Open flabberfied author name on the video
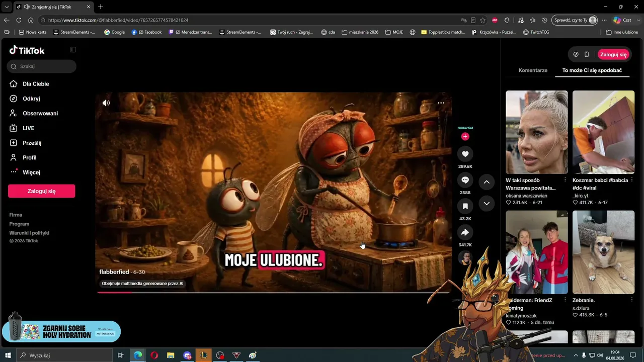 pos(114,272)
